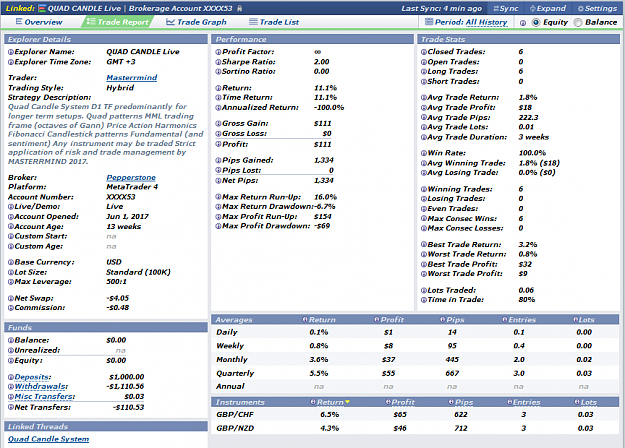Screen dimensions: 625x448
Task: Click info icon beside Sortino Ratio
Action: 218,72
